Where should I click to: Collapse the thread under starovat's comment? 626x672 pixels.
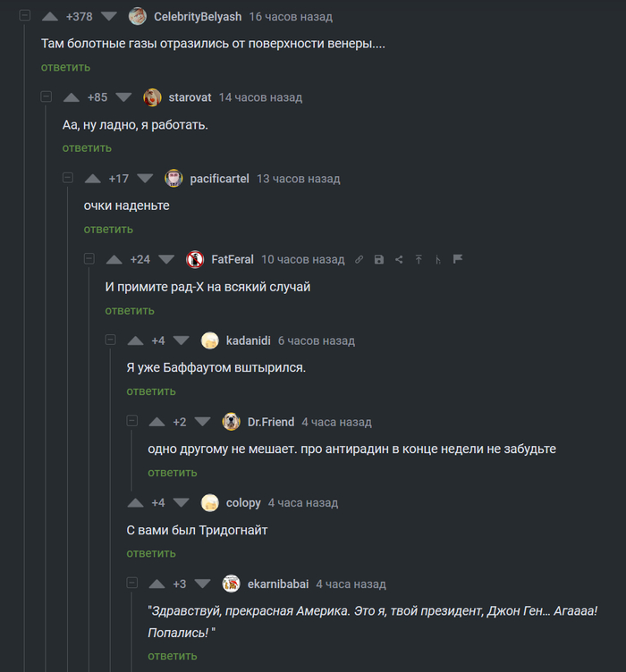46,97
